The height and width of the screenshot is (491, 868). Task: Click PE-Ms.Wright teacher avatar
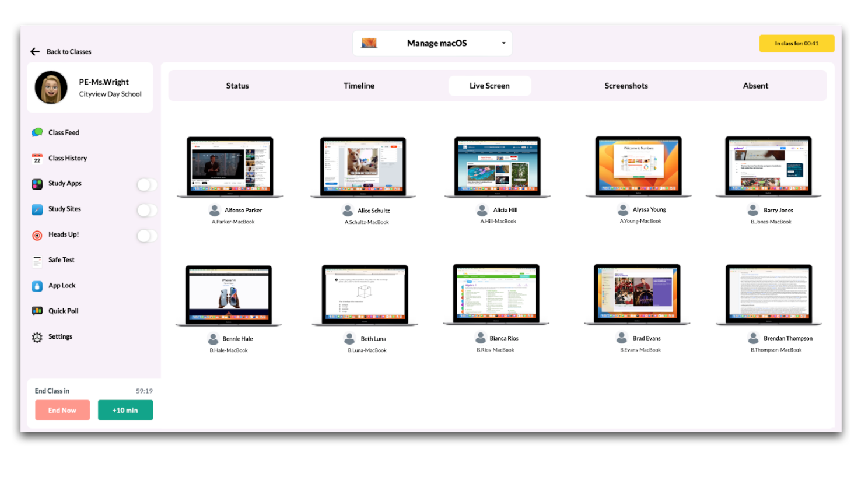pos(51,87)
